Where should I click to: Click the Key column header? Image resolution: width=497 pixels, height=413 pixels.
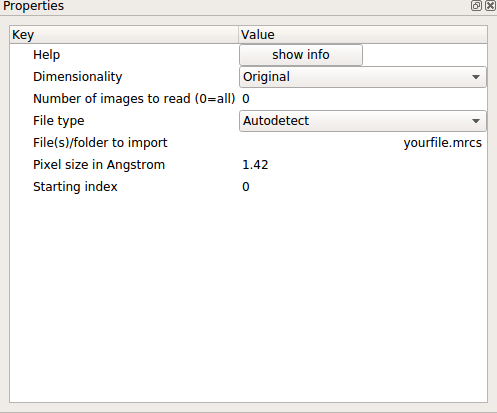124,35
